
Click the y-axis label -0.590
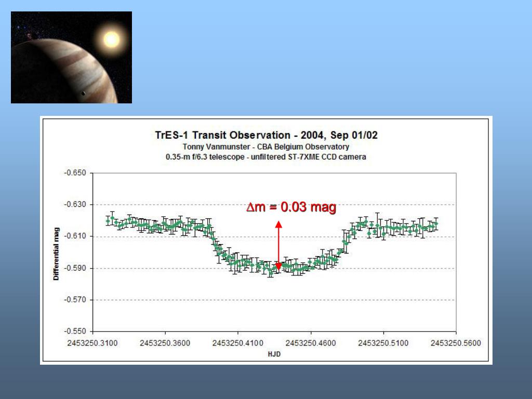coord(75,268)
